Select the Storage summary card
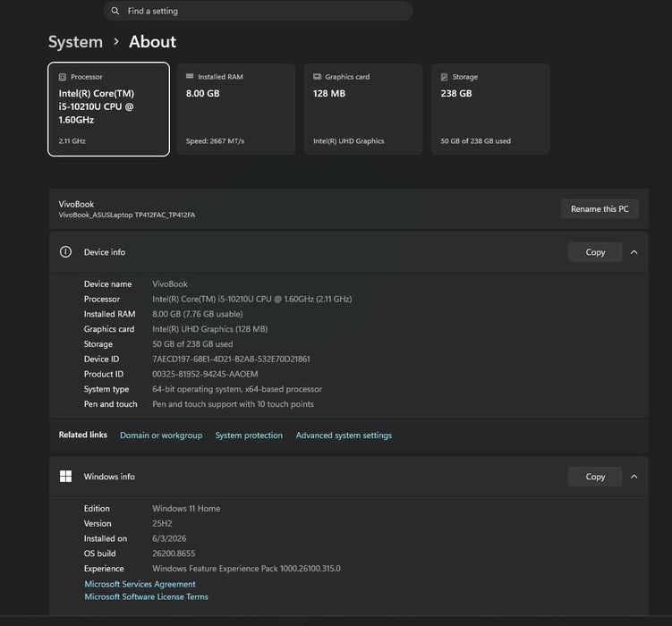Image resolution: width=672 pixels, height=626 pixels. [490, 109]
